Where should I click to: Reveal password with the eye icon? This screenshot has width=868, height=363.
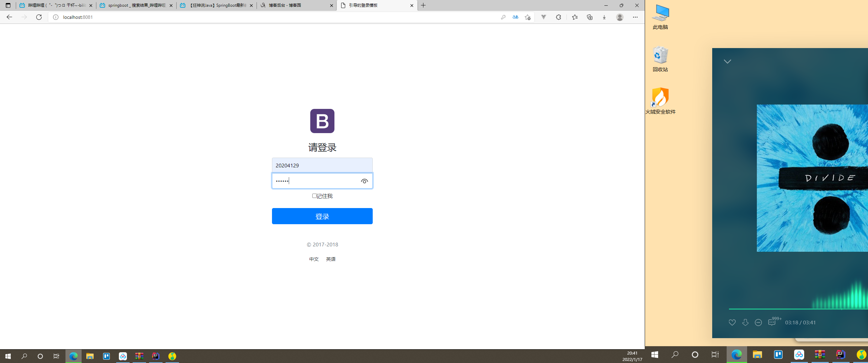tap(364, 181)
